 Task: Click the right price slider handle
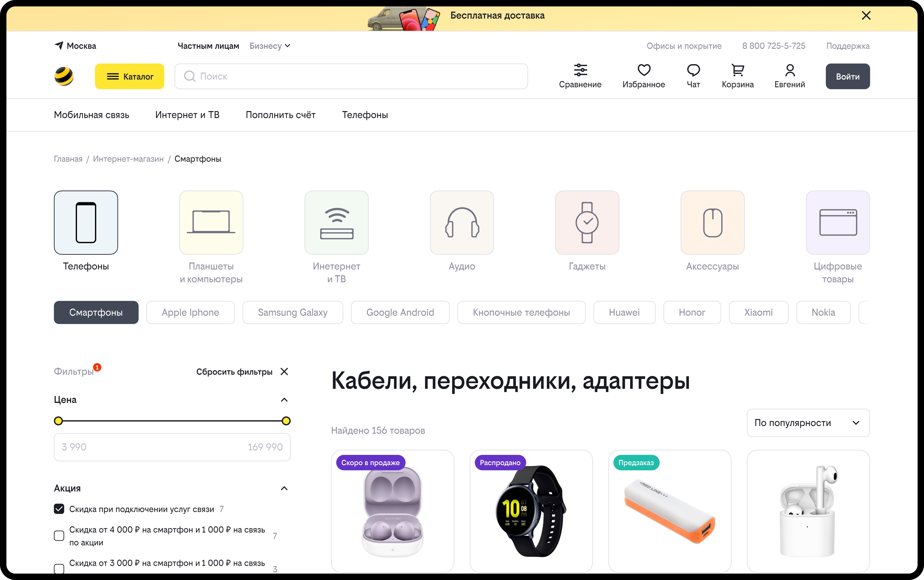pyautogui.click(x=286, y=421)
